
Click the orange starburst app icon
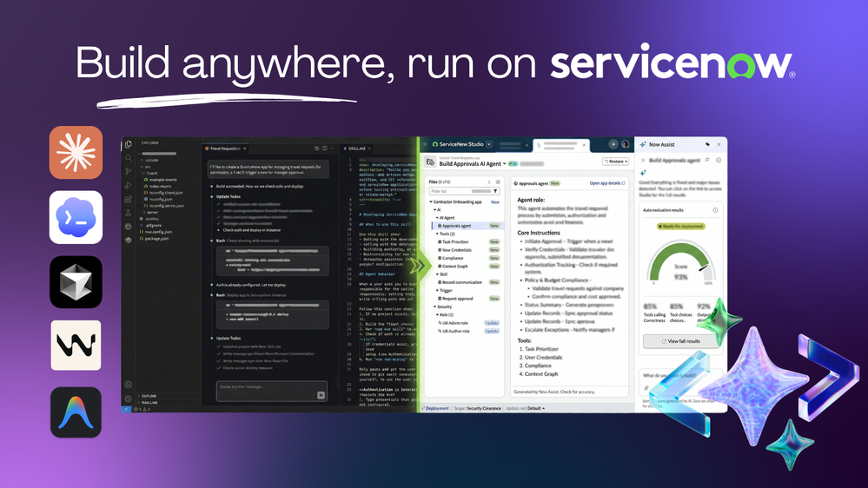[x=76, y=153]
